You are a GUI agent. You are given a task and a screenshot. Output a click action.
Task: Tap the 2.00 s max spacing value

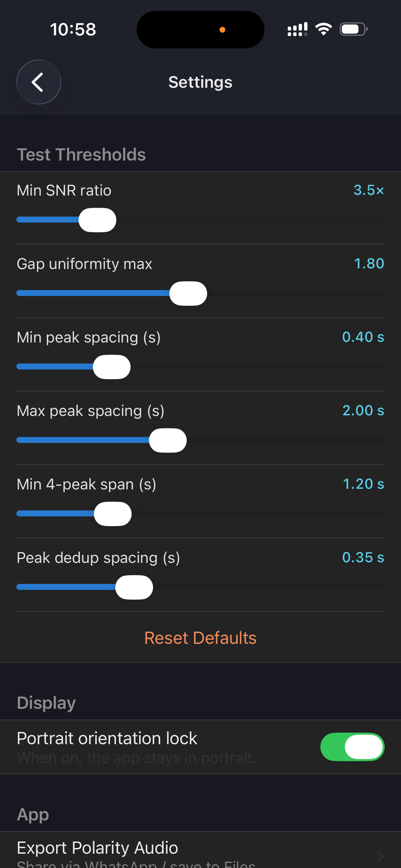(x=363, y=410)
